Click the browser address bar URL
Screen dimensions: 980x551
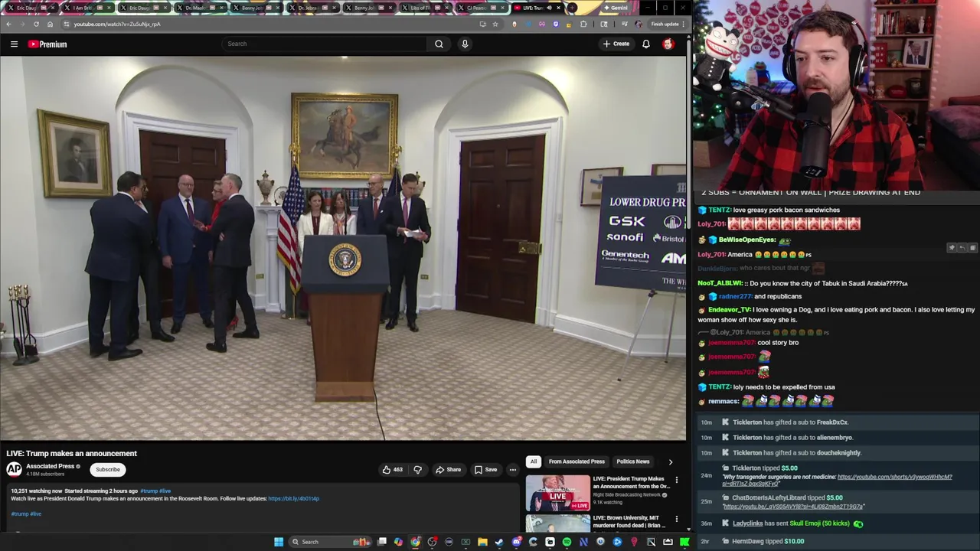coord(117,24)
